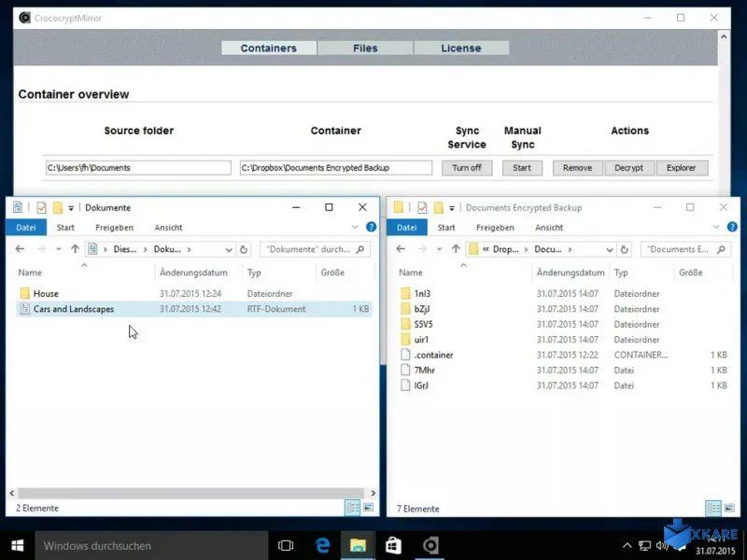
Task: Open address history dropdown in Dokumente window
Action: [229, 249]
